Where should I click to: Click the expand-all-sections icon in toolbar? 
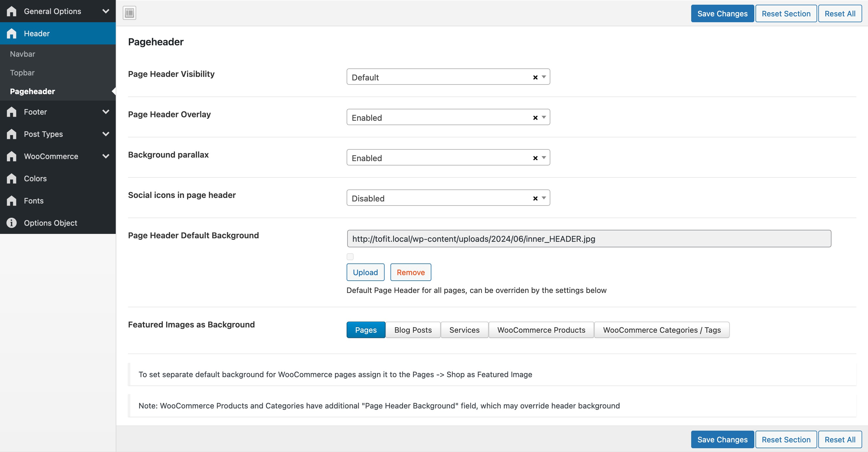pyautogui.click(x=129, y=13)
